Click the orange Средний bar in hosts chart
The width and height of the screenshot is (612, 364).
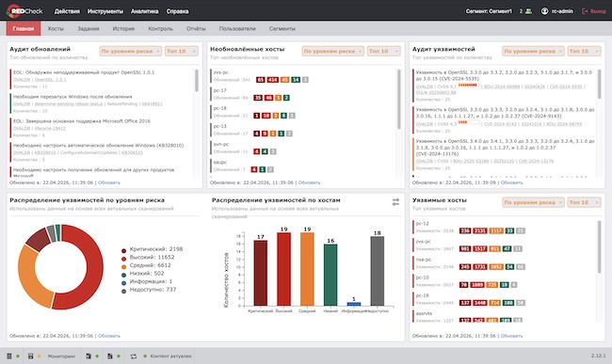click(307, 269)
